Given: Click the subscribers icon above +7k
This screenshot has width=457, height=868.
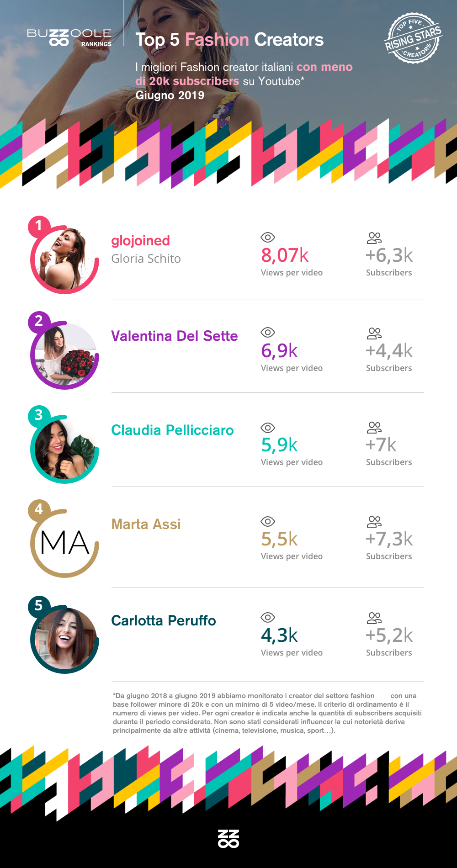Looking at the screenshot, I should 374,428.
